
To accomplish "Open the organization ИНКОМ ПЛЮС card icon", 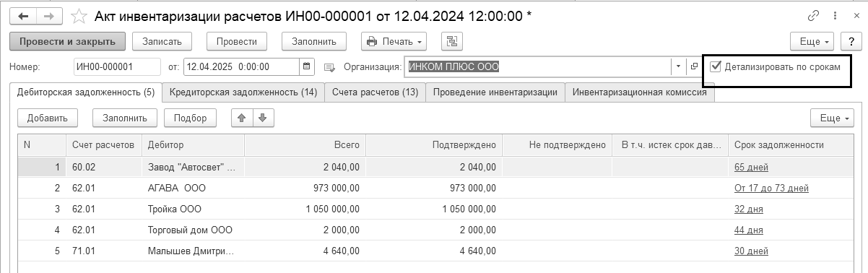I will (x=695, y=66).
